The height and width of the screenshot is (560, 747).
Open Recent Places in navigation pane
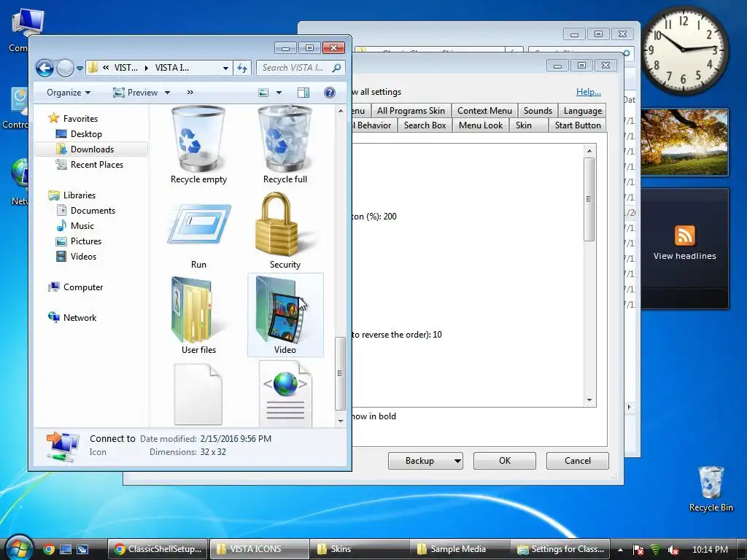coord(90,164)
